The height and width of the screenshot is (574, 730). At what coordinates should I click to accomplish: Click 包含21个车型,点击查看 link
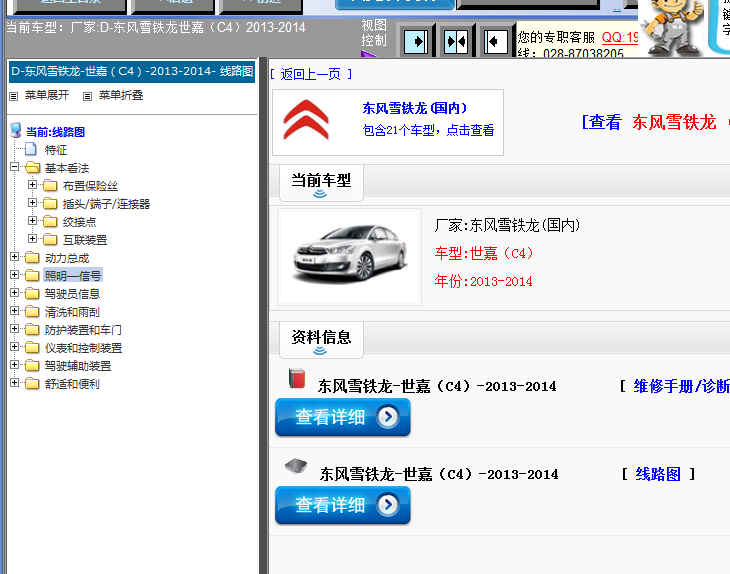click(x=428, y=130)
